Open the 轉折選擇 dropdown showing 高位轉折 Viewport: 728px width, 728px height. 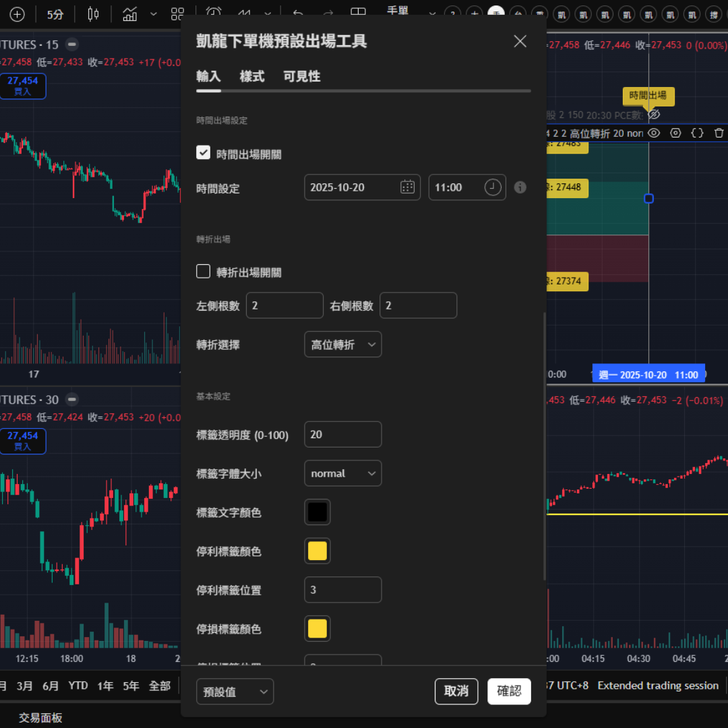click(342, 344)
